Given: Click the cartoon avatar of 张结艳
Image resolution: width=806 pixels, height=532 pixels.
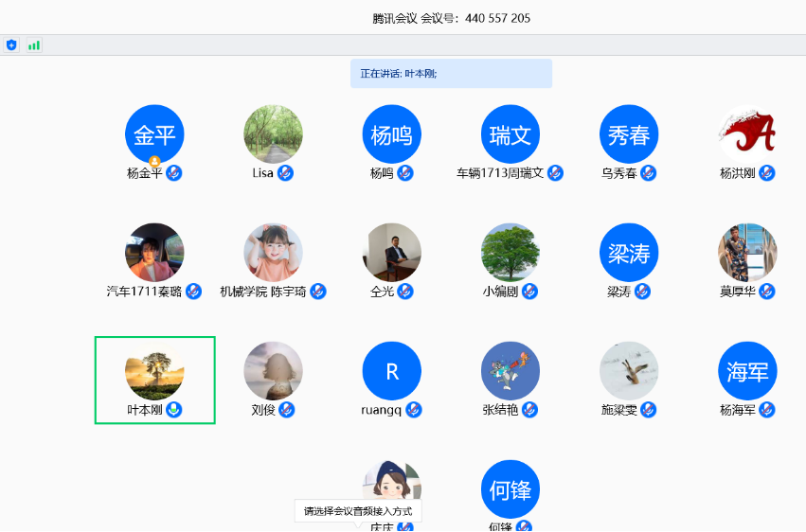Looking at the screenshot, I should tap(510, 370).
